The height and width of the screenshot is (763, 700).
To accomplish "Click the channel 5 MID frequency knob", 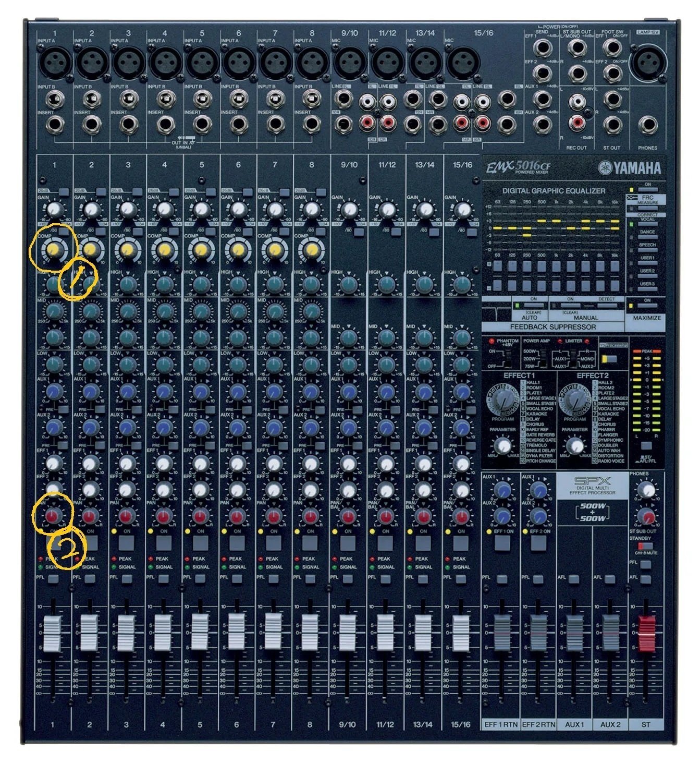I will (x=202, y=312).
